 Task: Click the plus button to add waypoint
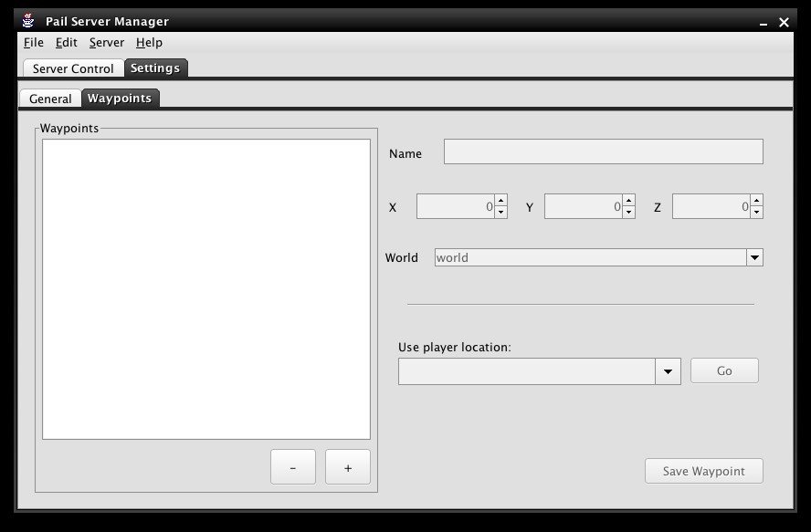(348, 467)
